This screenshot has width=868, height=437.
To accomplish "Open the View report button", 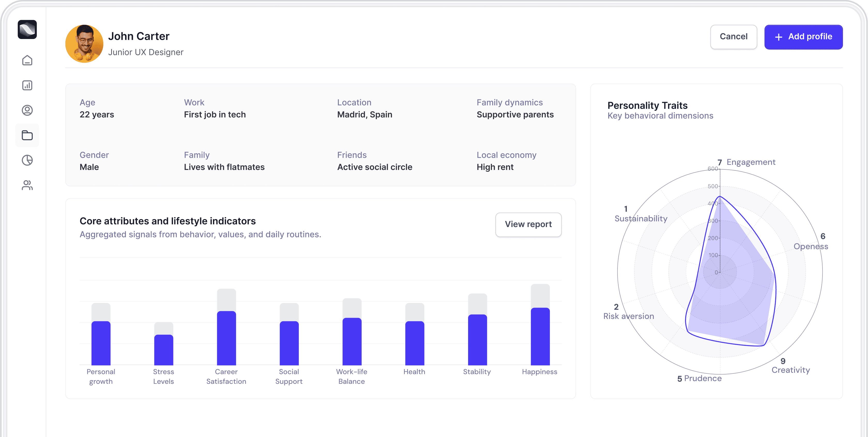I will pos(528,224).
